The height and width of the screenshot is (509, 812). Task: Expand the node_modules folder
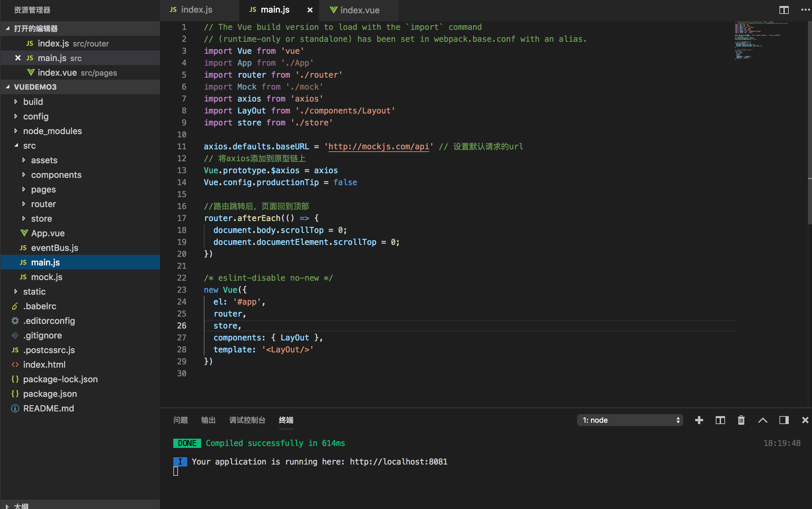pos(16,131)
